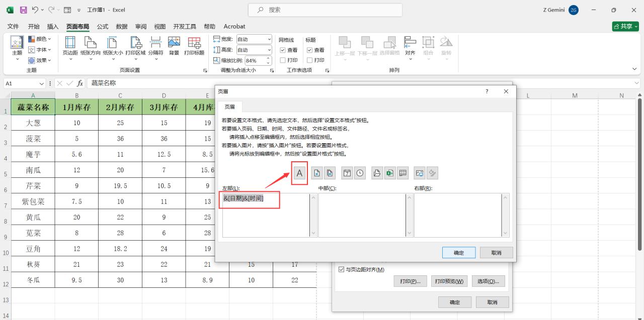Image resolution: width=644 pixels, height=320 pixels.
Task: Insert sheet name icon
Action: 403,173
